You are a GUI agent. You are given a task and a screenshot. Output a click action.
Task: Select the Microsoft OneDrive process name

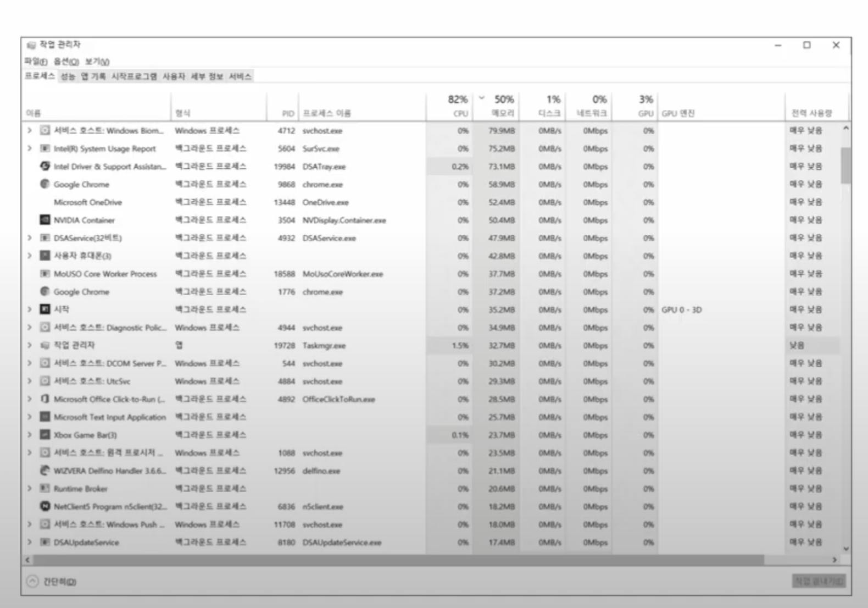[88, 202]
